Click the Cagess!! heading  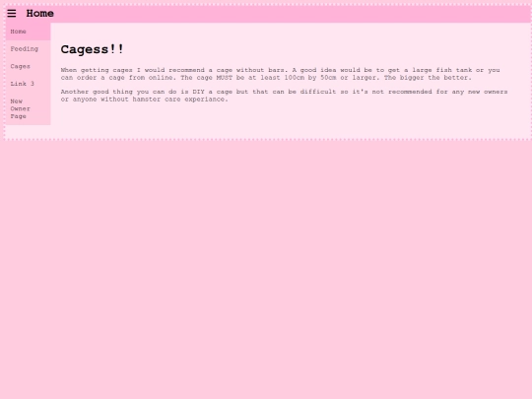92,49
